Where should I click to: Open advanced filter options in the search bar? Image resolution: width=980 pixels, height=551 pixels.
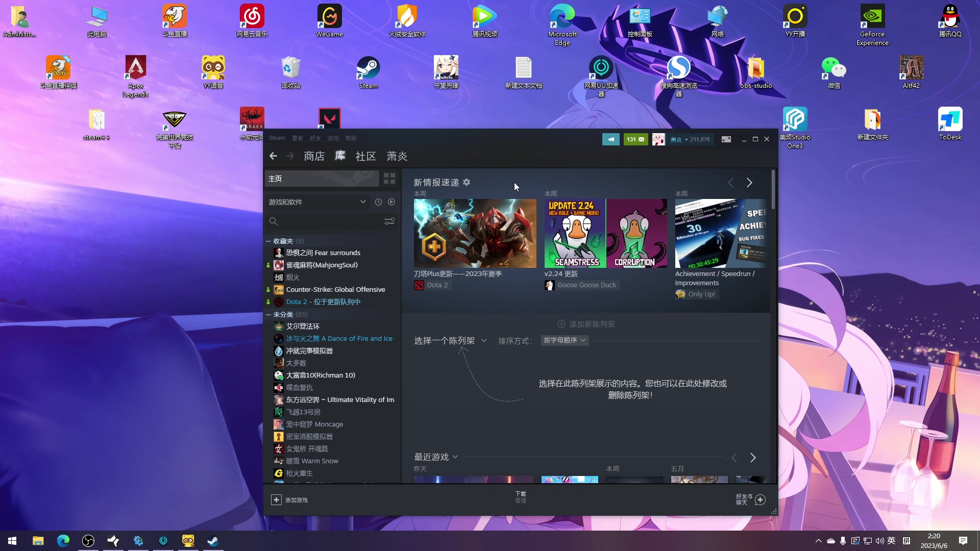389,221
